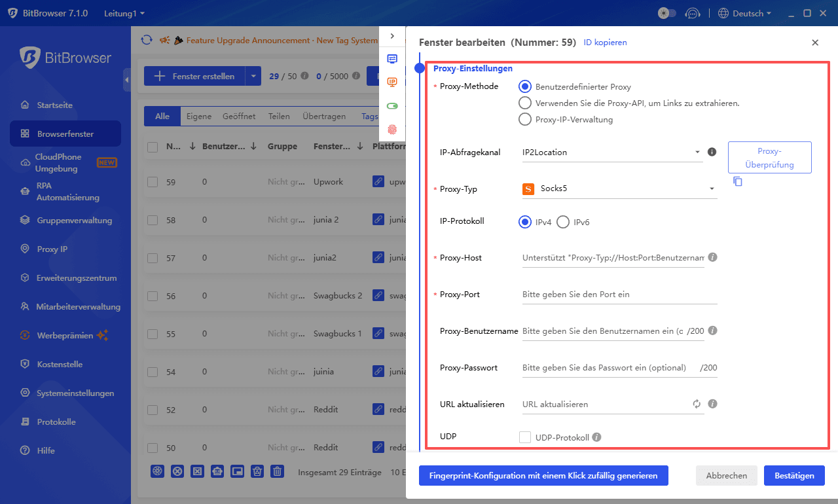Click the copy icon below Proxy-Überprüfung

click(x=738, y=181)
